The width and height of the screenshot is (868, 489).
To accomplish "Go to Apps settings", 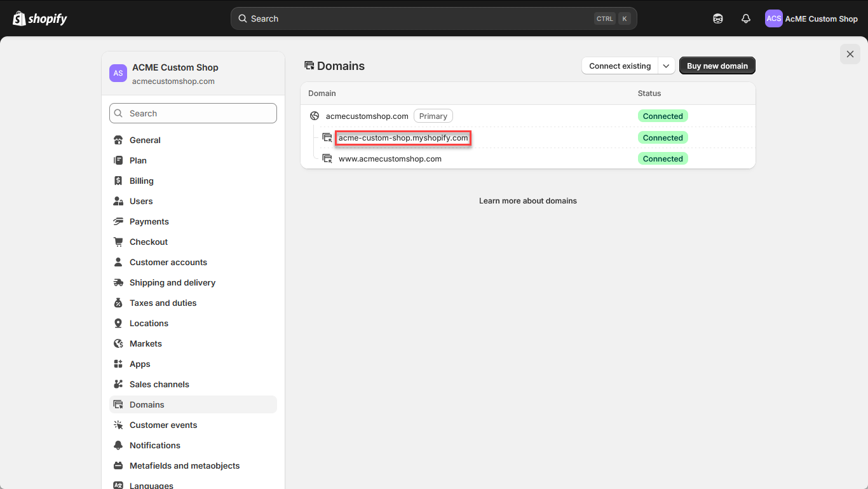I will click(x=193, y=364).
